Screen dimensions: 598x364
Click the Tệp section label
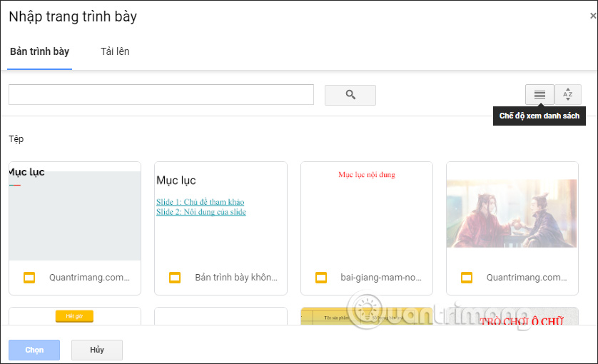[16, 139]
